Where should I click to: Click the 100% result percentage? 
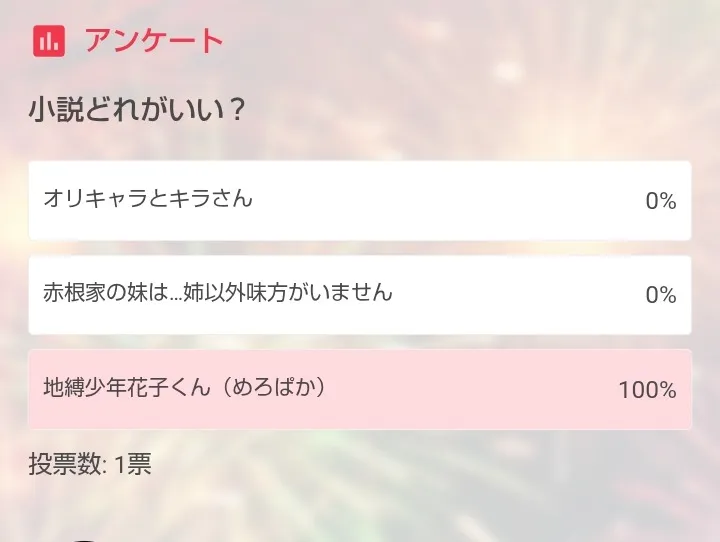click(647, 390)
